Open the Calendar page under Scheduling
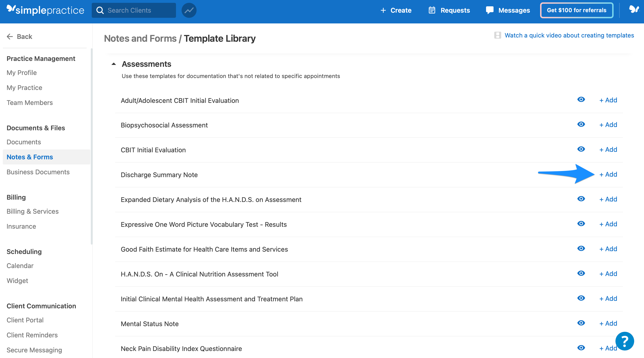 (20, 266)
